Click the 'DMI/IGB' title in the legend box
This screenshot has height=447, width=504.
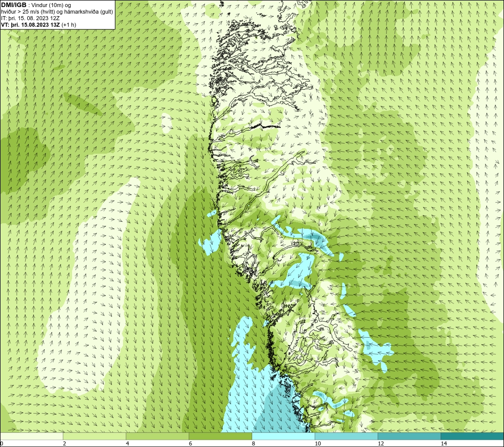coord(14,5)
